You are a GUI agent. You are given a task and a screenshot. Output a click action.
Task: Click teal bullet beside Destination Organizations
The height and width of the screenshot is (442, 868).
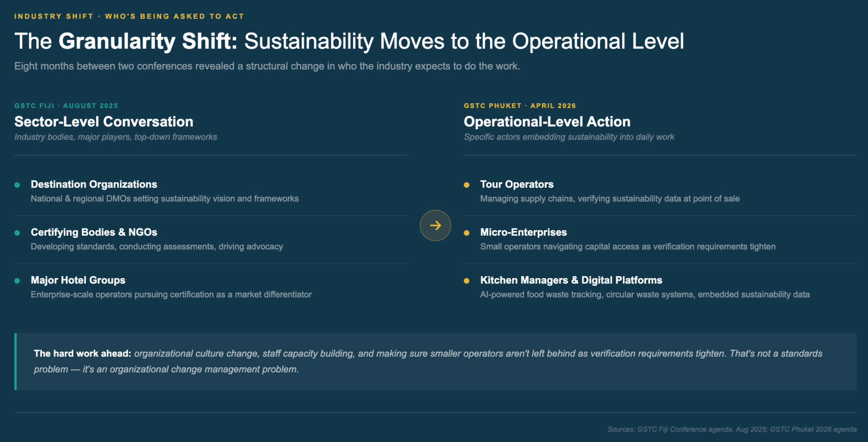(x=17, y=185)
